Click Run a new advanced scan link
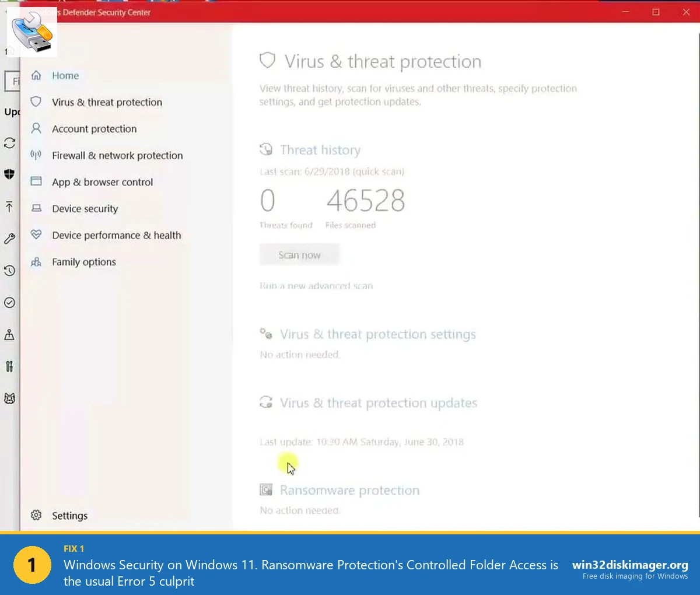 [316, 286]
